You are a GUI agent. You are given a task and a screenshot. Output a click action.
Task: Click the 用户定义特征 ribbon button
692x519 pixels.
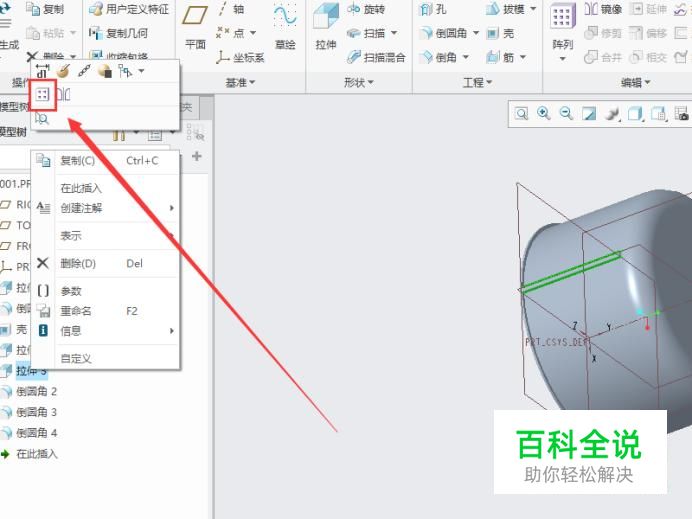tap(129, 9)
